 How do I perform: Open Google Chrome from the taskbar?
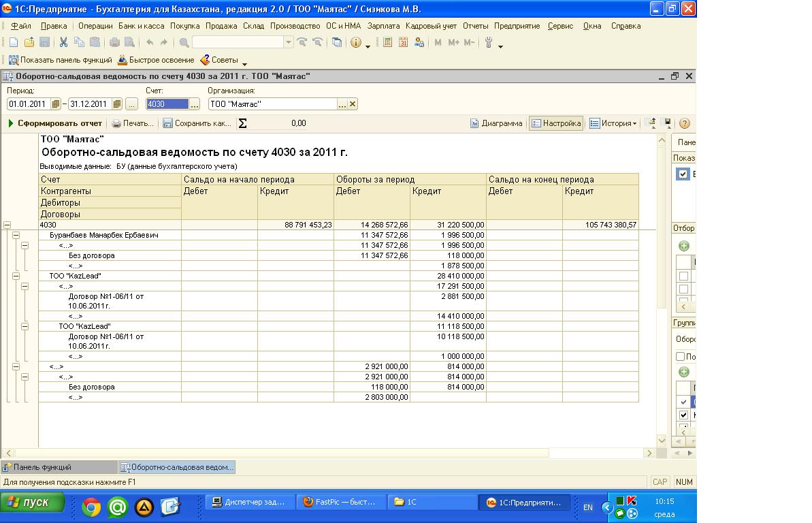[x=91, y=506]
